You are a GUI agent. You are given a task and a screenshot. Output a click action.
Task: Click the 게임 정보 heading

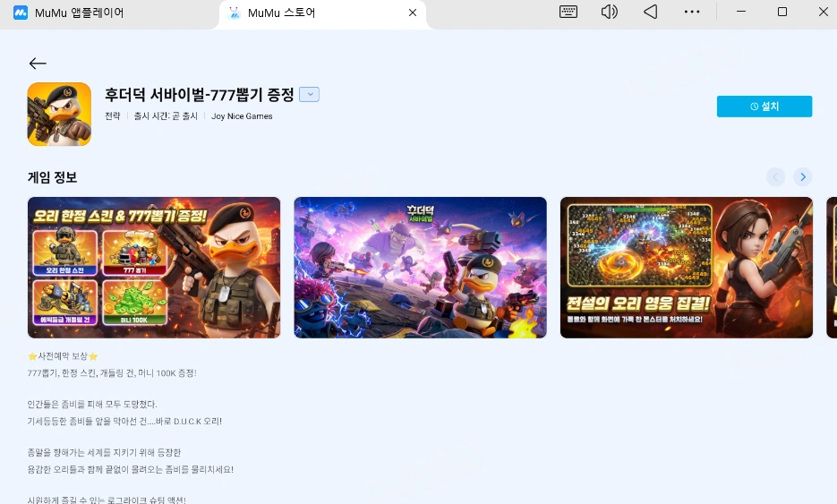(52, 177)
